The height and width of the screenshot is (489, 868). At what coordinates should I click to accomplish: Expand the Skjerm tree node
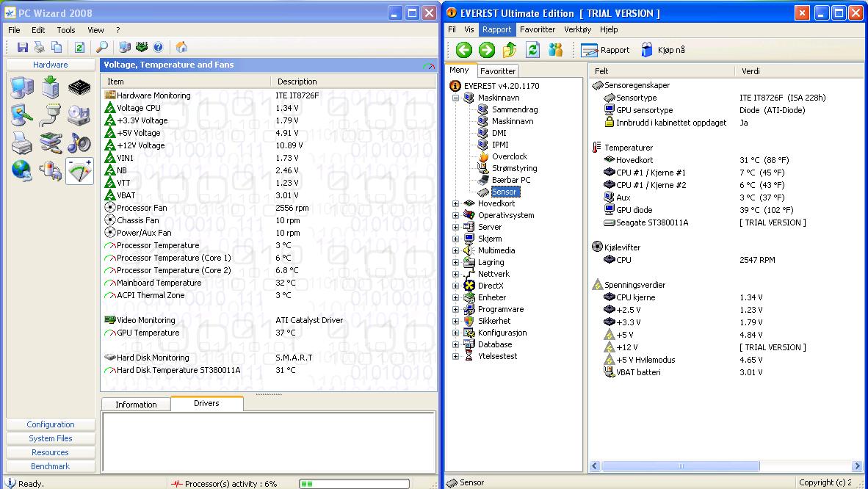coord(455,239)
